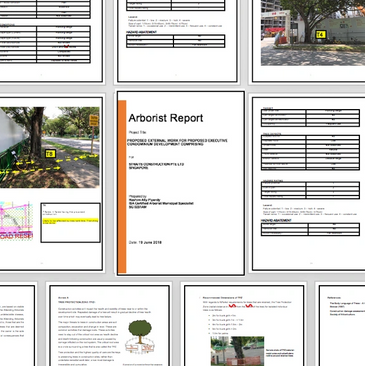Viewport: 365px width, 366px height.
Task: Click the HAZARD ABATEMENT heading on the page right of the cover
Action: [x=276, y=220]
